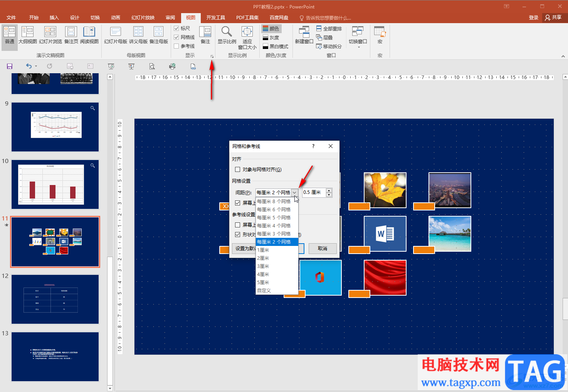Click Sign in (登录)

pyautogui.click(x=534, y=18)
